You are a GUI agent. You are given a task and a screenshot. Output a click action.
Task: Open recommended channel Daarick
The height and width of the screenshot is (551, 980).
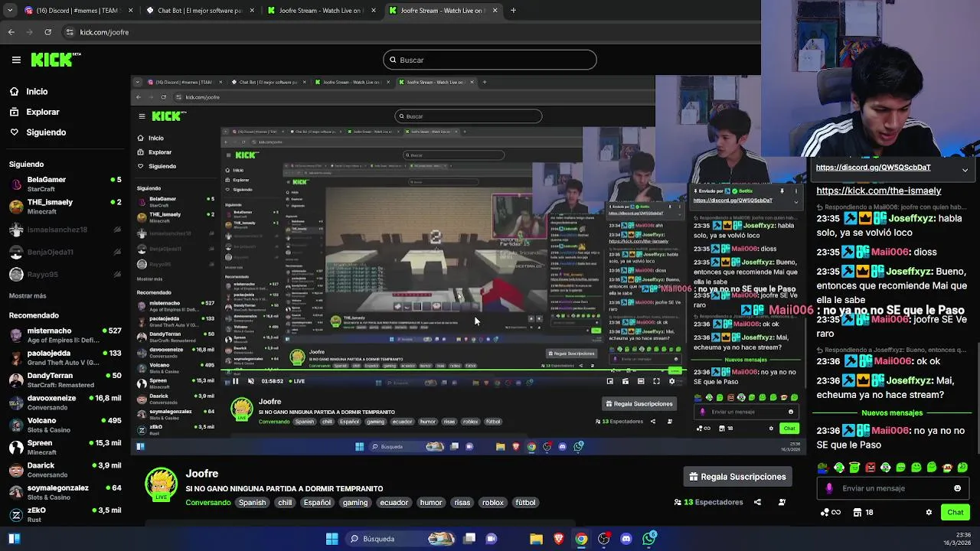65,470
